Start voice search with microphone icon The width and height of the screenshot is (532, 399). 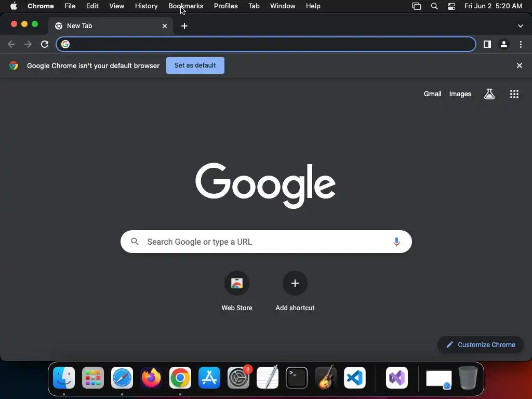[x=396, y=242]
